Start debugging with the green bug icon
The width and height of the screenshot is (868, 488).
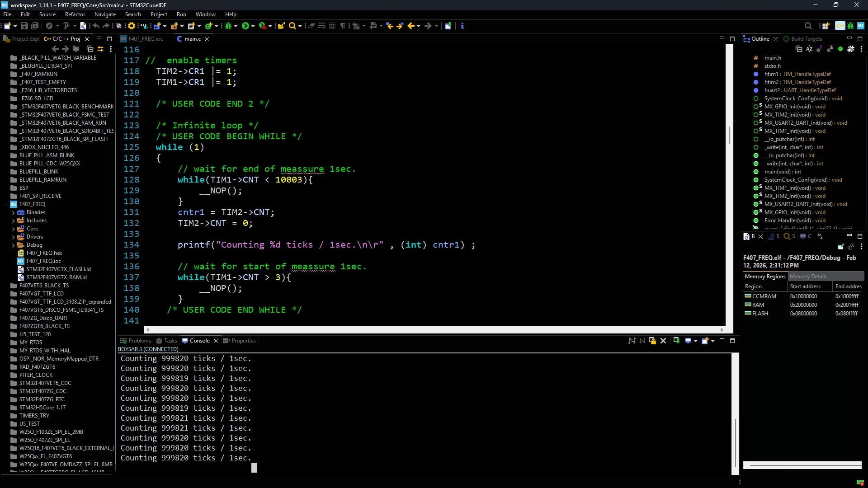pyautogui.click(x=228, y=26)
